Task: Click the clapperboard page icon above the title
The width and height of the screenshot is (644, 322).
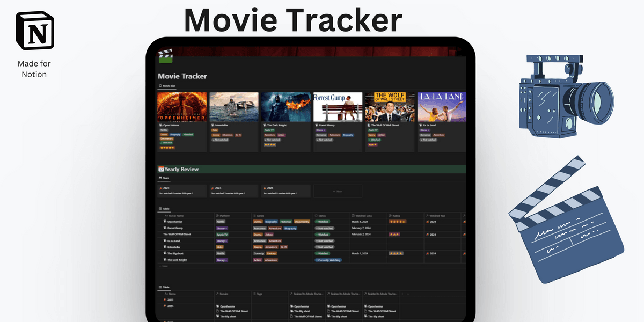Action: (165, 55)
